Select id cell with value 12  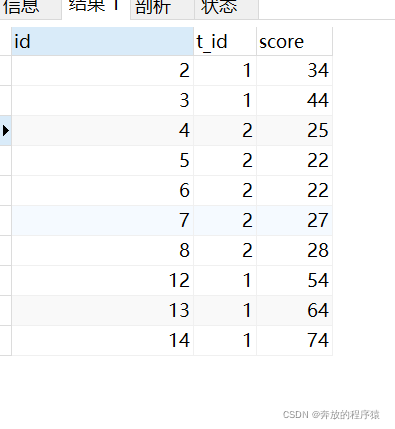(102, 280)
